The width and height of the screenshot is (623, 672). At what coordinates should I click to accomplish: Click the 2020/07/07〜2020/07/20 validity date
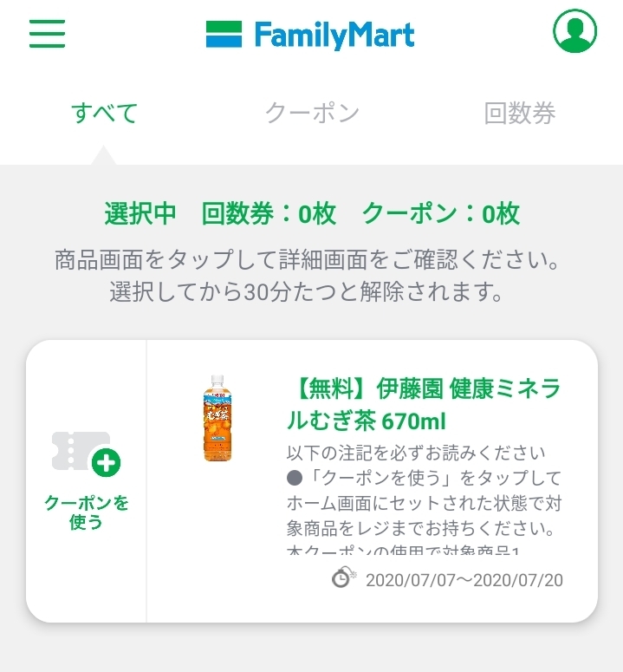(x=464, y=580)
